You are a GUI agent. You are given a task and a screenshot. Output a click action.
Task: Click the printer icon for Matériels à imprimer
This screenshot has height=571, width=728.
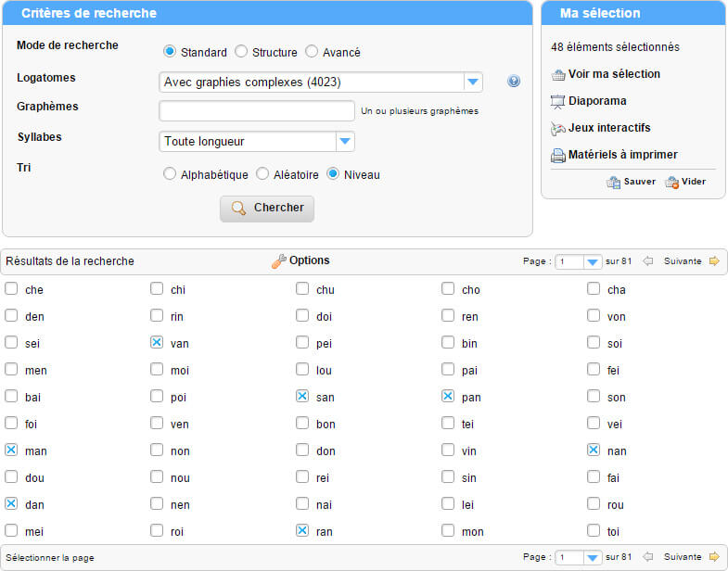tap(557, 155)
